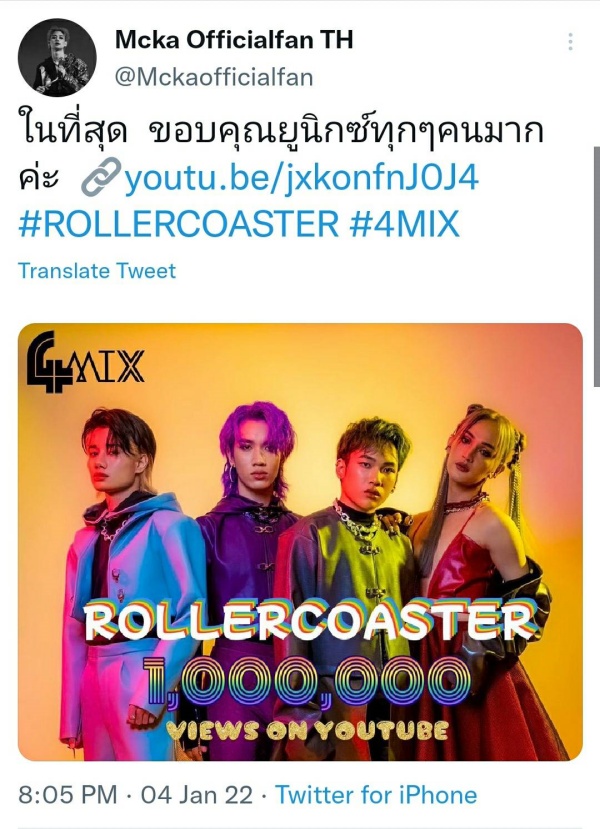This screenshot has width=600, height=829.
Task: Click Translate Tweet
Action: (x=97, y=271)
